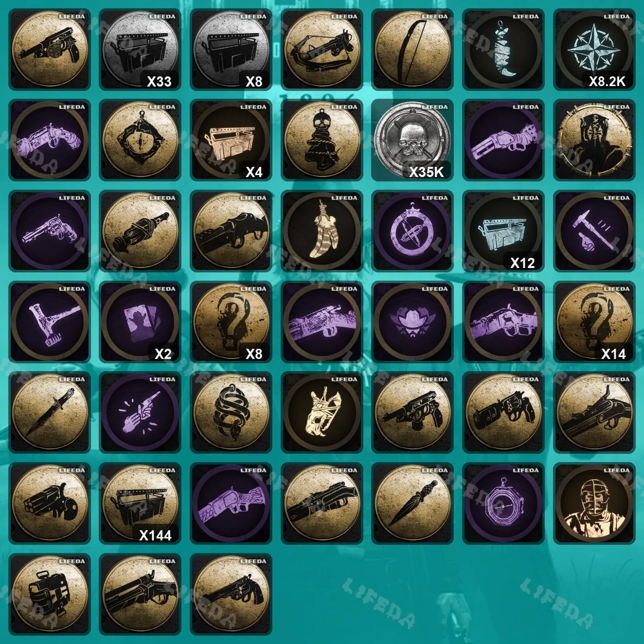Select the purple pocket watch icon
This screenshot has height=644, width=644.
[503, 503]
